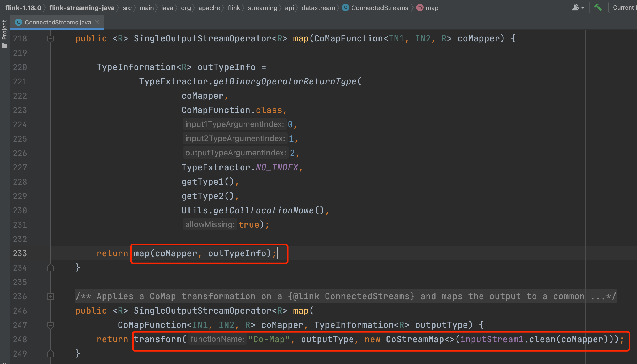Collapse the map method at line 218

click(x=50, y=39)
